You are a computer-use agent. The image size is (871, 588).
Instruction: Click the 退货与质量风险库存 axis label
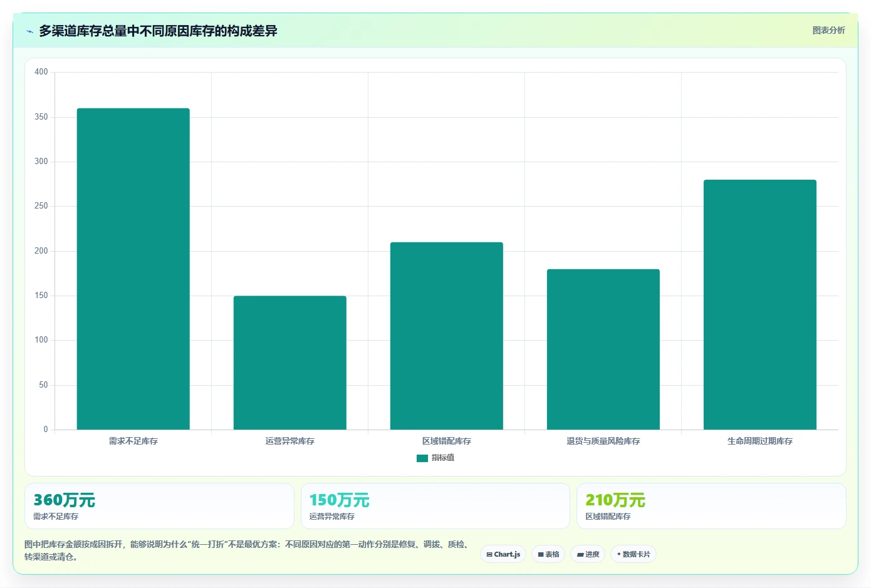603,441
